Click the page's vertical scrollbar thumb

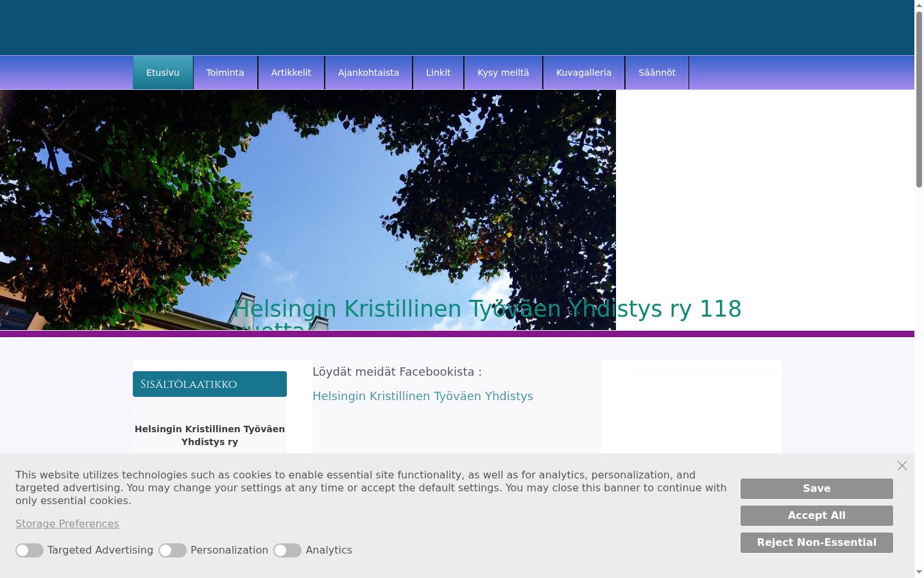(919, 100)
